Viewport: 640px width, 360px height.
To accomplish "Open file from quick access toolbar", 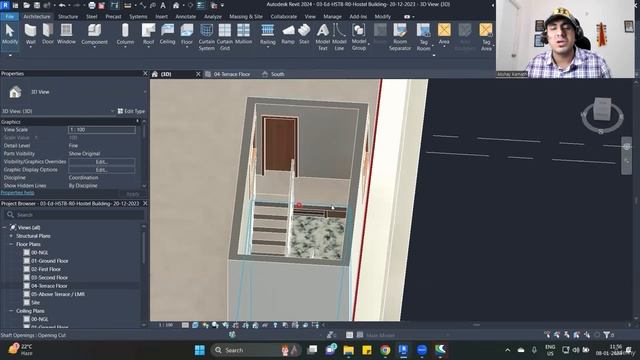I will click(x=27, y=5).
